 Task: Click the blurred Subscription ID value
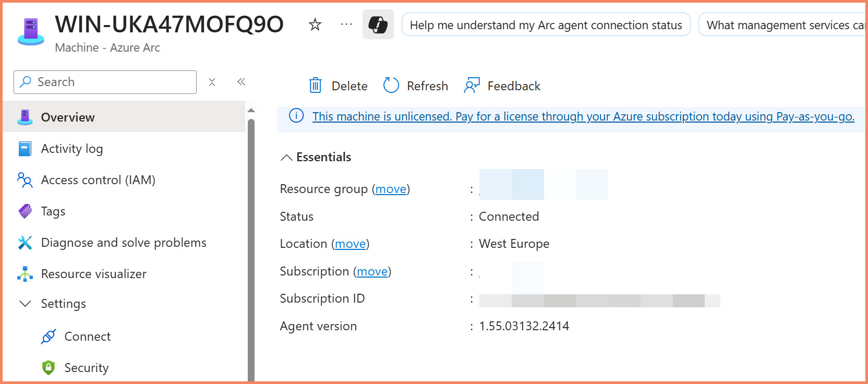pyautogui.click(x=599, y=300)
